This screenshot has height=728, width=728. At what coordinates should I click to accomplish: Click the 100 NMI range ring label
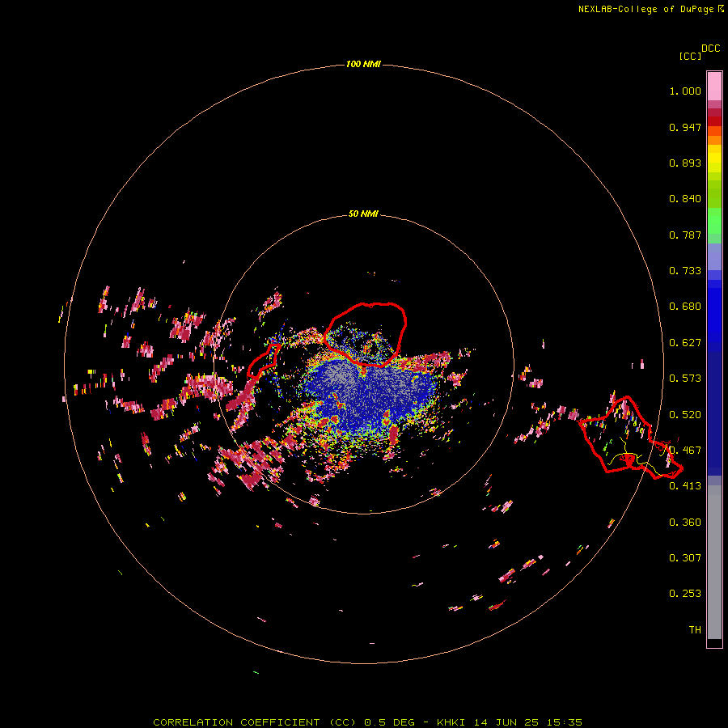click(x=363, y=64)
